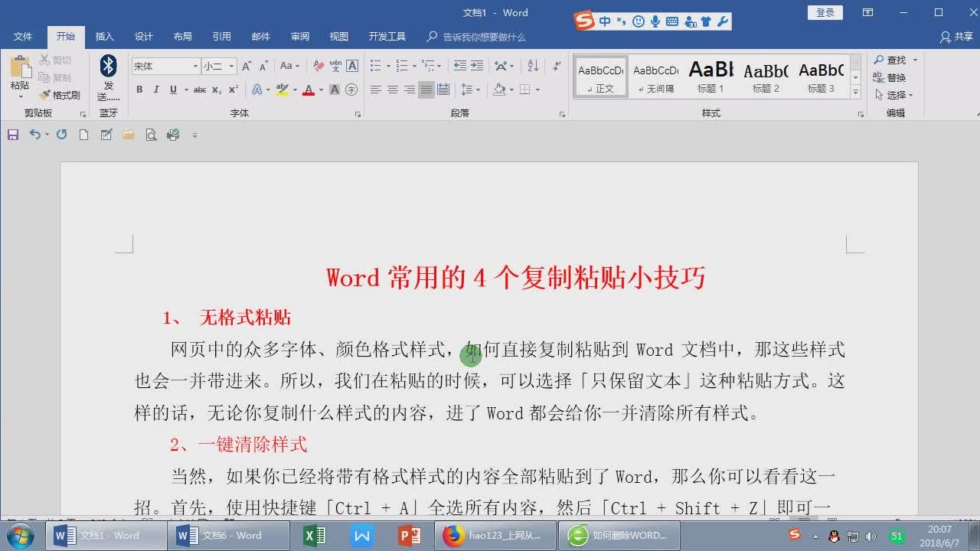Toggle Bold formatting

point(139,90)
